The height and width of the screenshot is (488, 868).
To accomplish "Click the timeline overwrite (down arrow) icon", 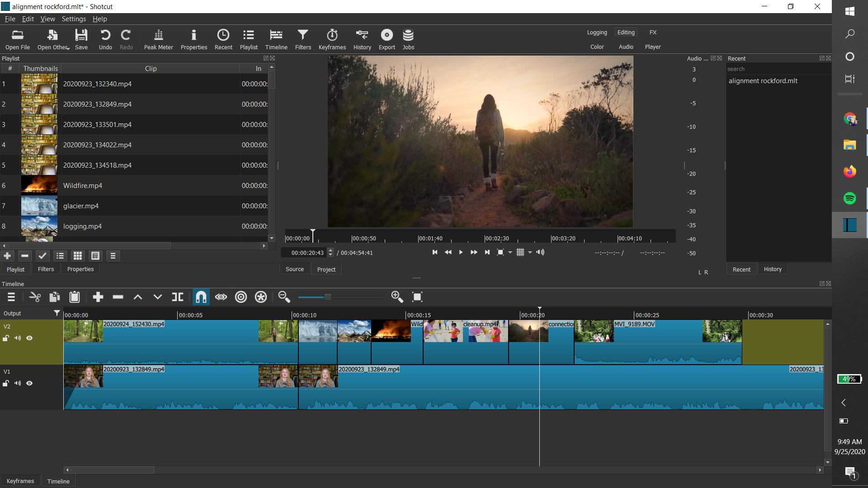I will click(x=158, y=297).
